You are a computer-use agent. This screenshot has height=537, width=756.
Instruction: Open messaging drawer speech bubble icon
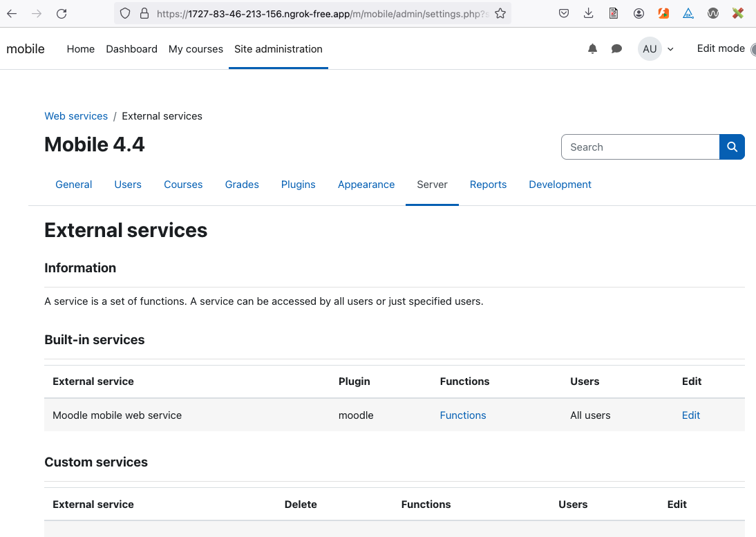[616, 48]
